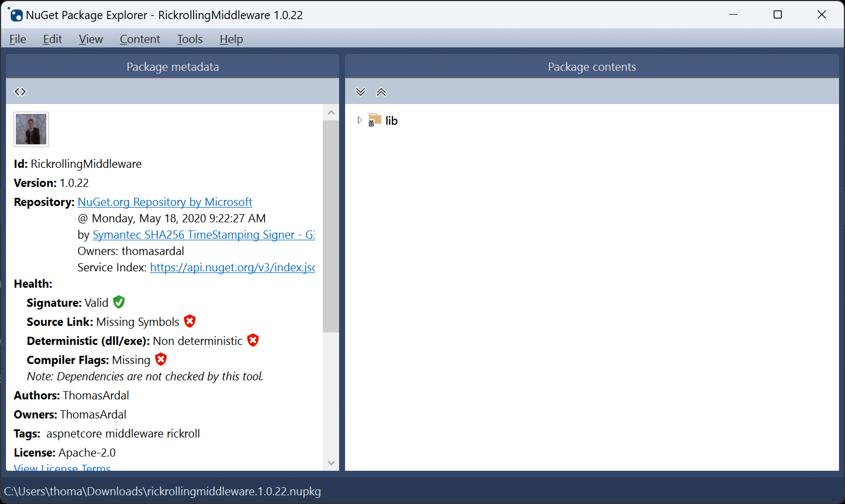This screenshot has height=504, width=845.
Task: Collapse all package contents via double-up chevron
Action: click(x=381, y=91)
